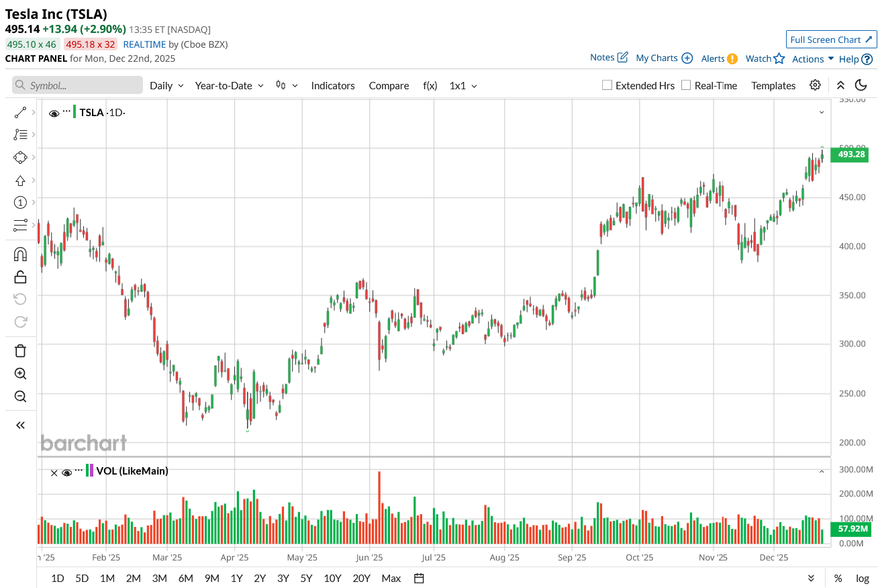The height and width of the screenshot is (588, 878).
Task: Open My Charts link
Action: click(664, 58)
